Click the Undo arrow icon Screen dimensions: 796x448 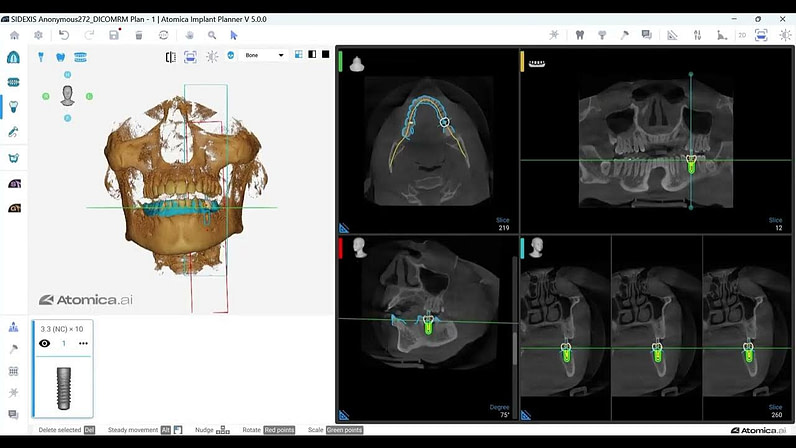click(64, 35)
